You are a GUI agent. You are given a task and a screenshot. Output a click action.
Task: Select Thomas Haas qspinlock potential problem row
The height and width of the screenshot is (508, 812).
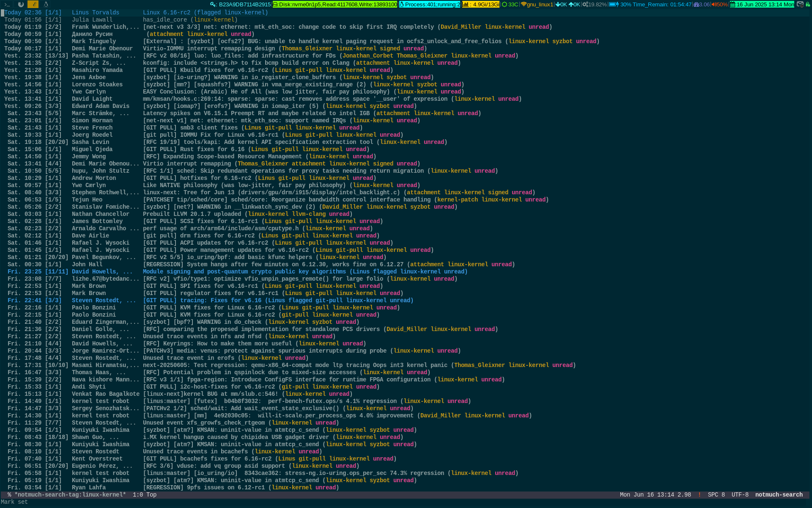(x=406, y=372)
